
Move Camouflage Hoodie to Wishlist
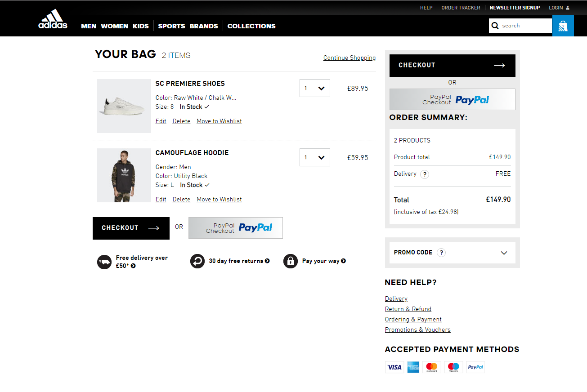pyautogui.click(x=219, y=199)
